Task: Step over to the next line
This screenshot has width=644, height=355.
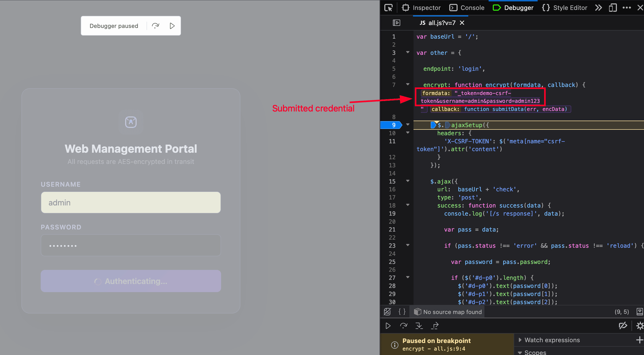Action: coord(403,326)
